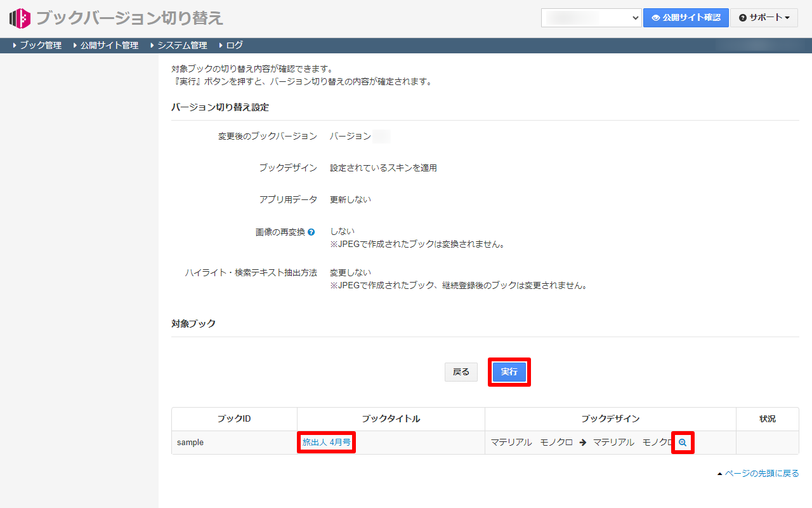This screenshot has width=812, height=508.
Task: Open the 旅出人 4月号 book title link
Action: coord(326,443)
